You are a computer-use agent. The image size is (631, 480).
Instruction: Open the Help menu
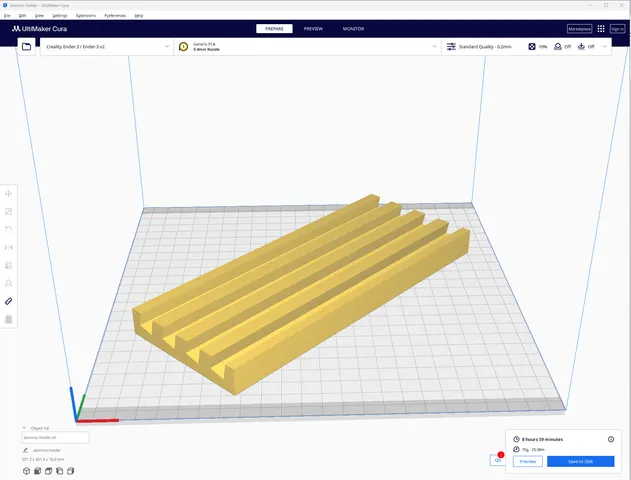tap(139, 16)
